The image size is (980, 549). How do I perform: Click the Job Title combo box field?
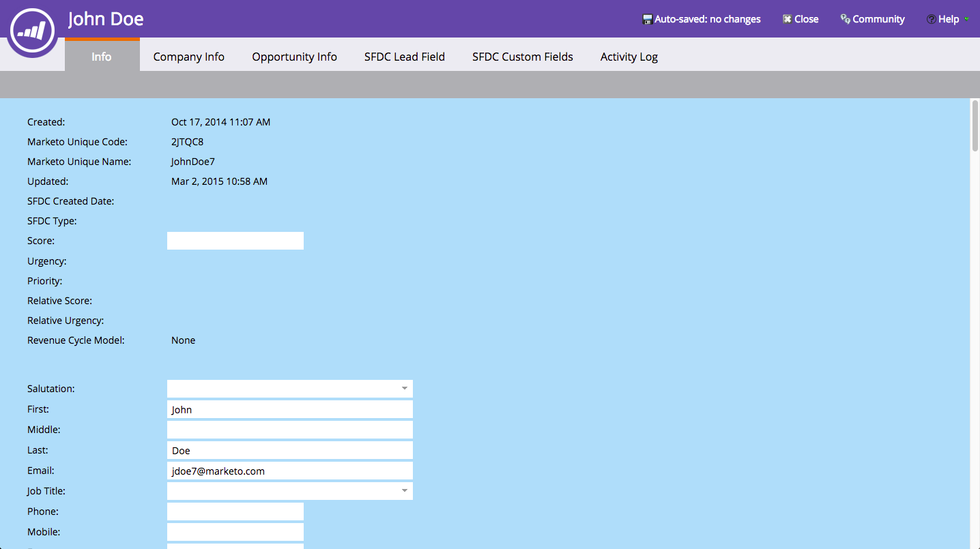tap(290, 491)
